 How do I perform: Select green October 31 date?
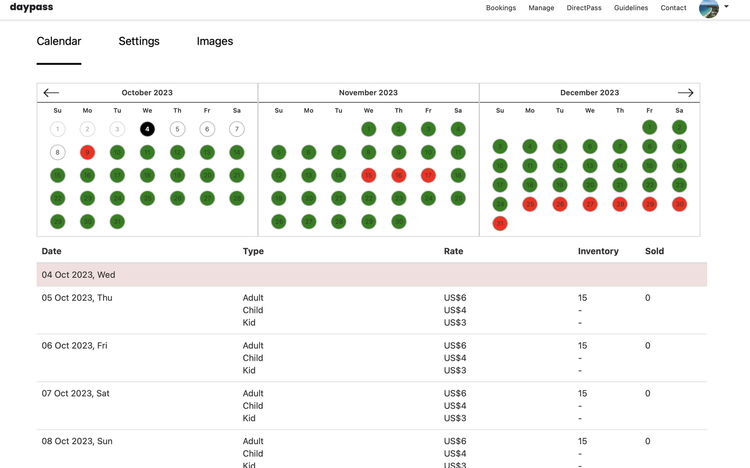pyautogui.click(x=117, y=222)
